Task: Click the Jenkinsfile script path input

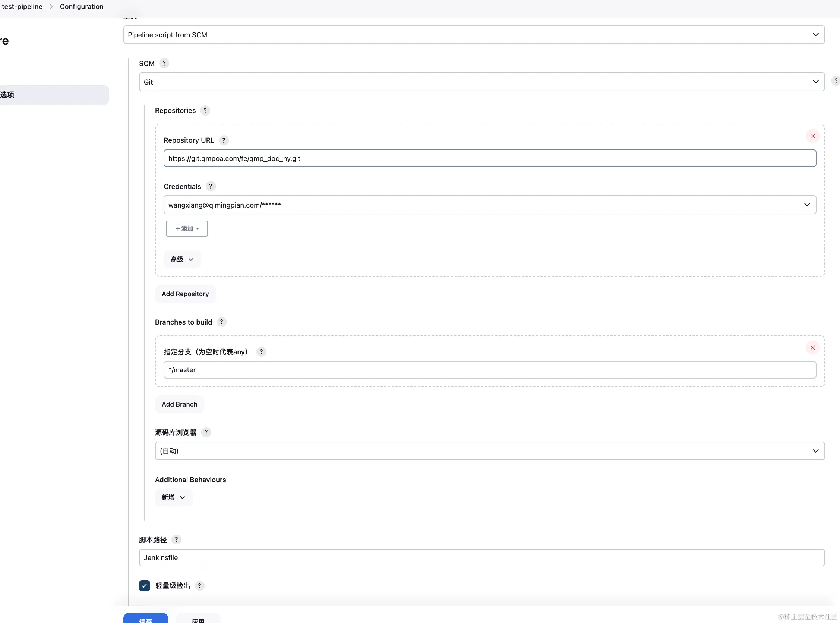Action: click(x=481, y=557)
